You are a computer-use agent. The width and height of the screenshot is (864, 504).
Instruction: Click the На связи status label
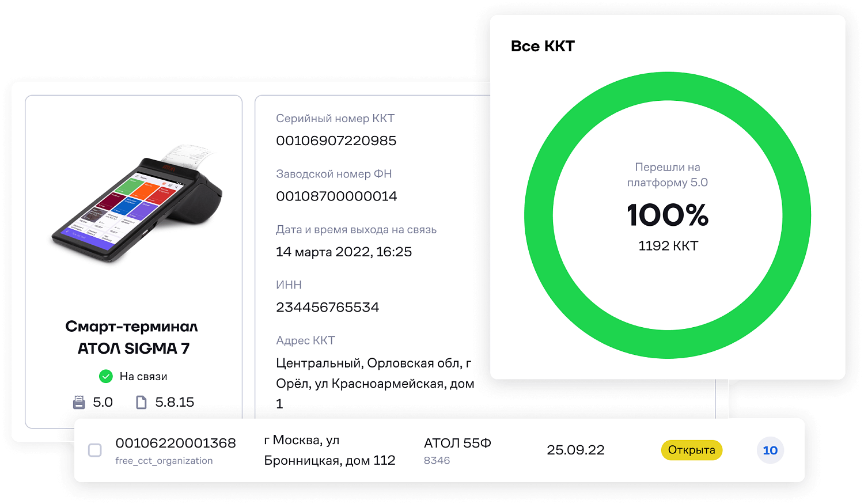point(143,377)
